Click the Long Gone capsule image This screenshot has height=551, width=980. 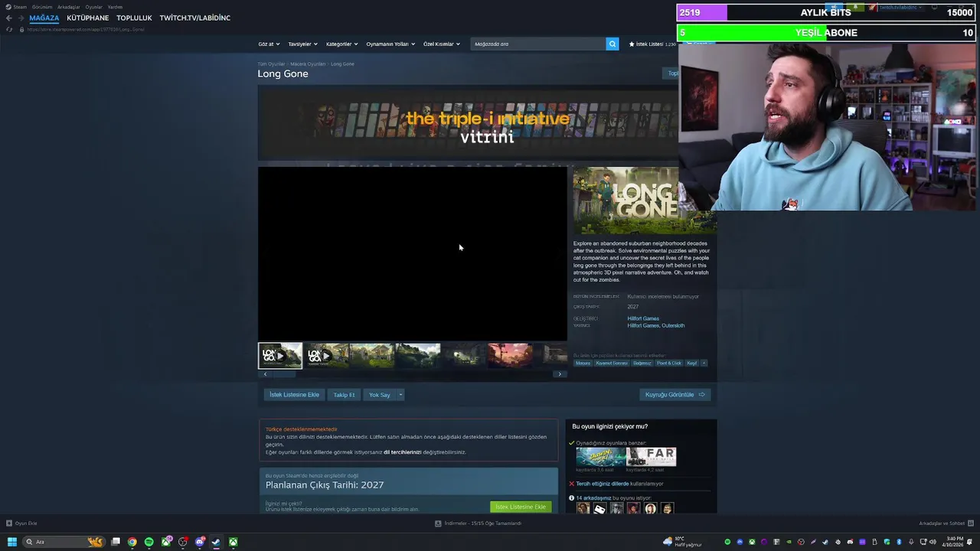point(626,201)
